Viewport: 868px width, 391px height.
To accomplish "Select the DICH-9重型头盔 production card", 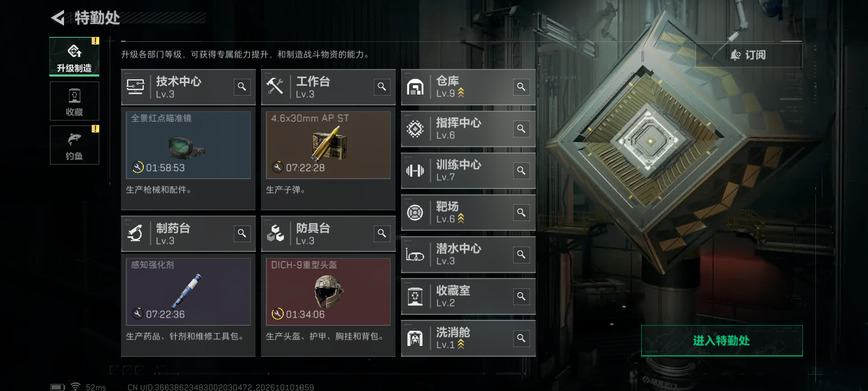I will 328,292.
